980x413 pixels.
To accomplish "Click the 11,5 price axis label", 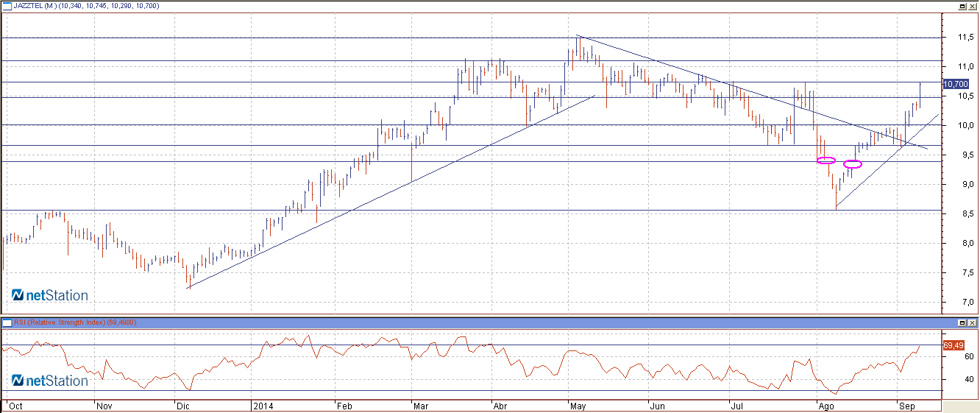I will (965, 37).
